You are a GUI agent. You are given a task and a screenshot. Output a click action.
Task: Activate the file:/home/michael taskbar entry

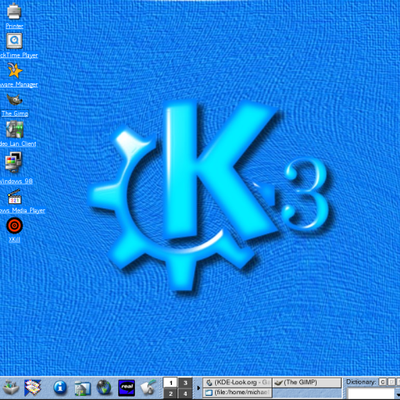point(237,393)
